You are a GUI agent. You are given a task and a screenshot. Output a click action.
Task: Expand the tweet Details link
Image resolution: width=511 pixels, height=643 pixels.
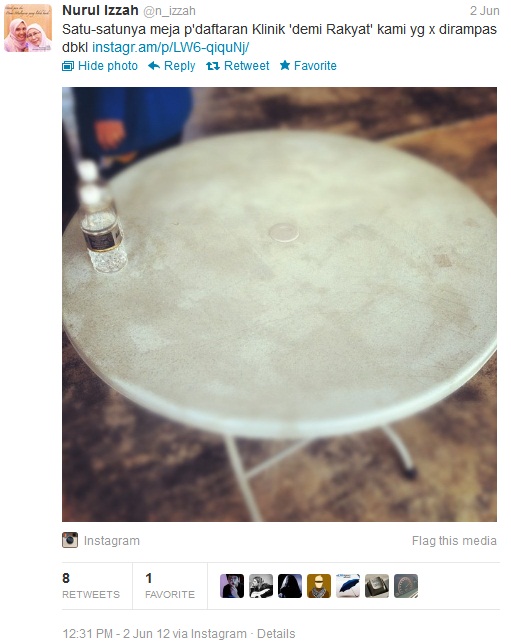pyautogui.click(x=276, y=634)
